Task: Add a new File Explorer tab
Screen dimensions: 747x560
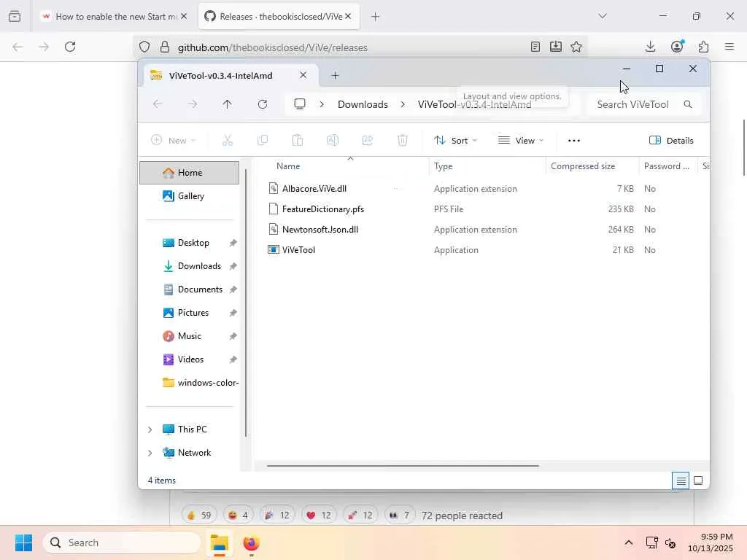Action: pos(335,76)
